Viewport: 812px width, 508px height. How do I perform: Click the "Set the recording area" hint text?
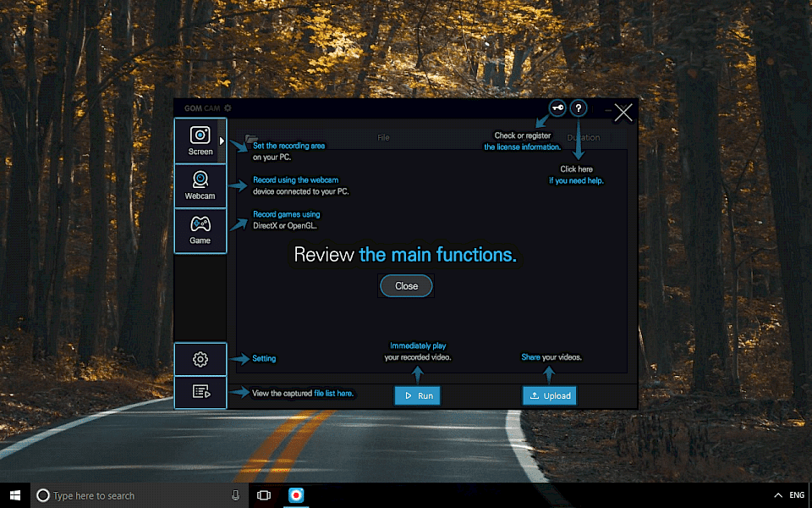pos(289,146)
